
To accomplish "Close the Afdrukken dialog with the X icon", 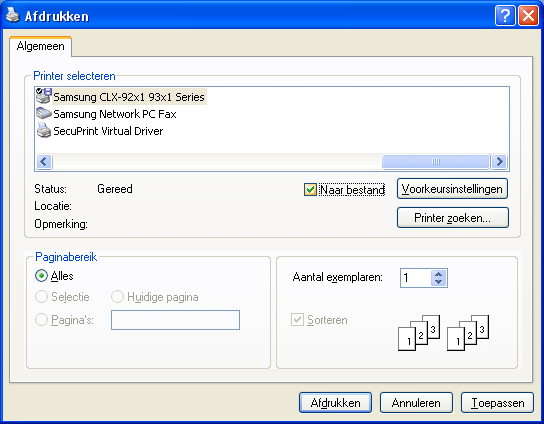I will click(x=528, y=16).
